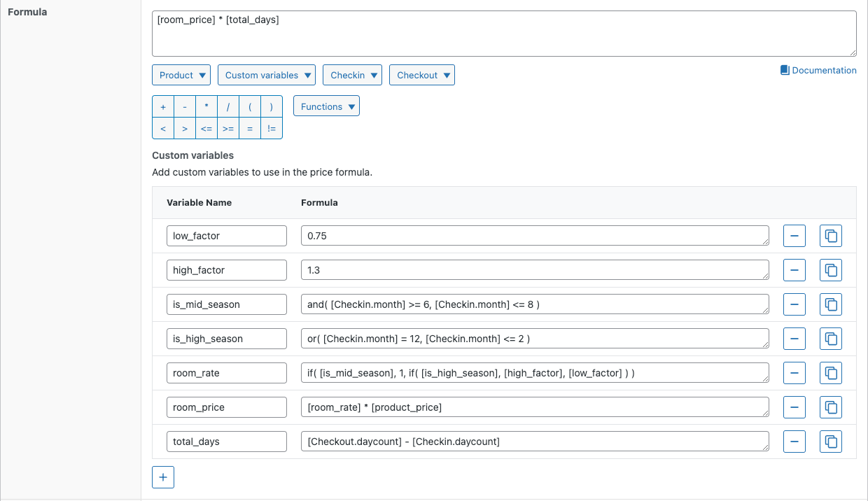Insert the not-equal operator
This screenshot has width=868, height=501.
272,129
